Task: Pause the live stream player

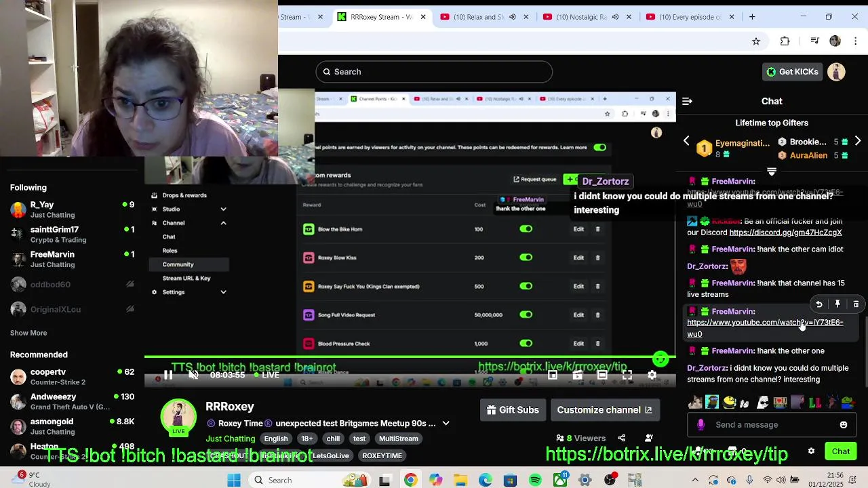Action: [x=168, y=375]
